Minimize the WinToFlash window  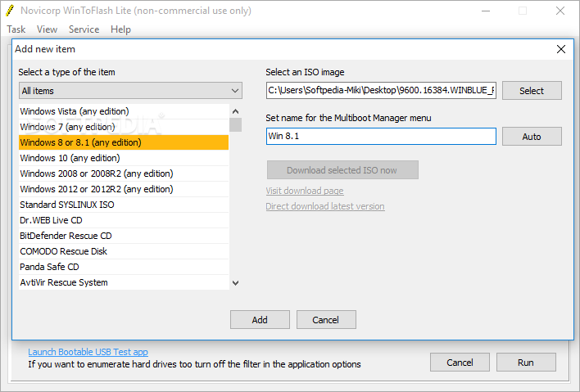click(x=486, y=11)
